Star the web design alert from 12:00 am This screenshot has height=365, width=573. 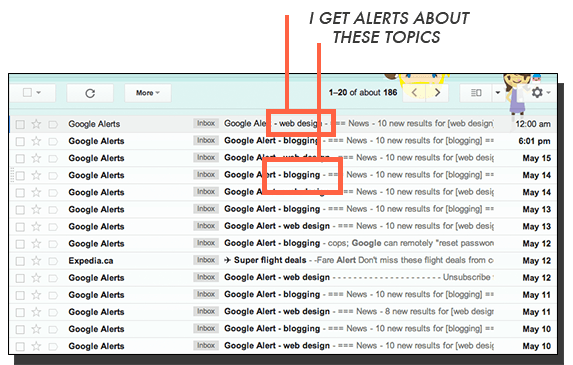pyautogui.click(x=36, y=124)
